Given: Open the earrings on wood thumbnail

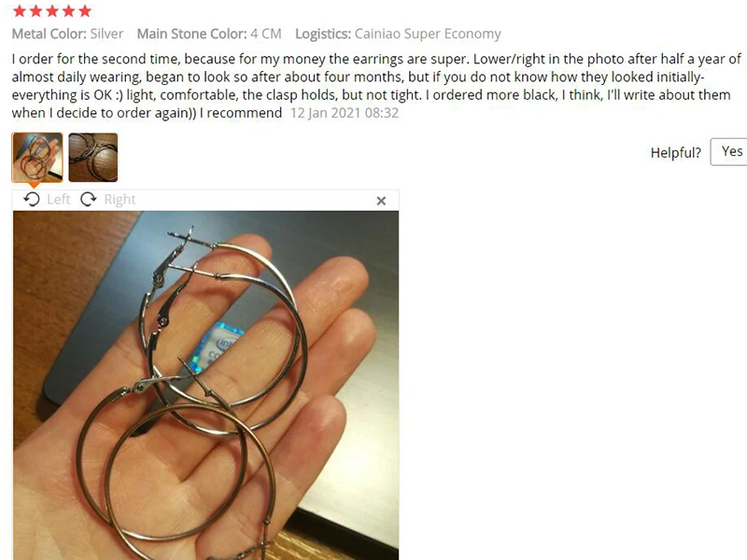Looking at the screenshot, I should 92,158.
